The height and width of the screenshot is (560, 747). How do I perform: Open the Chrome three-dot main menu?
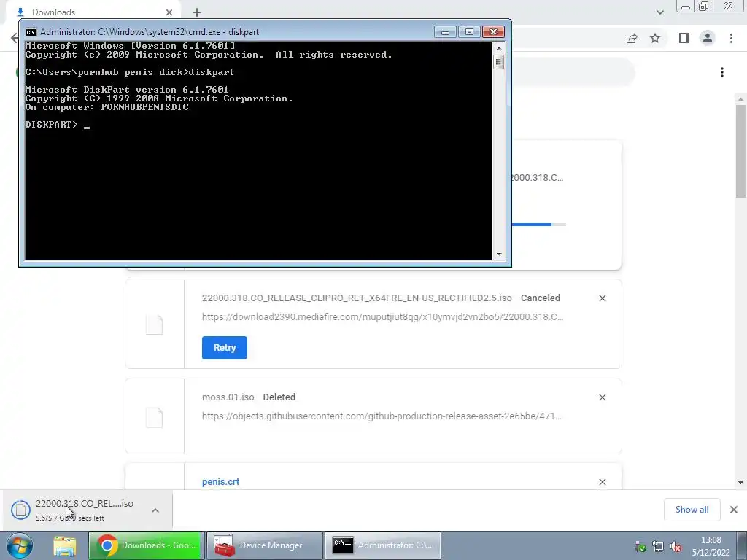pos(731,38)
